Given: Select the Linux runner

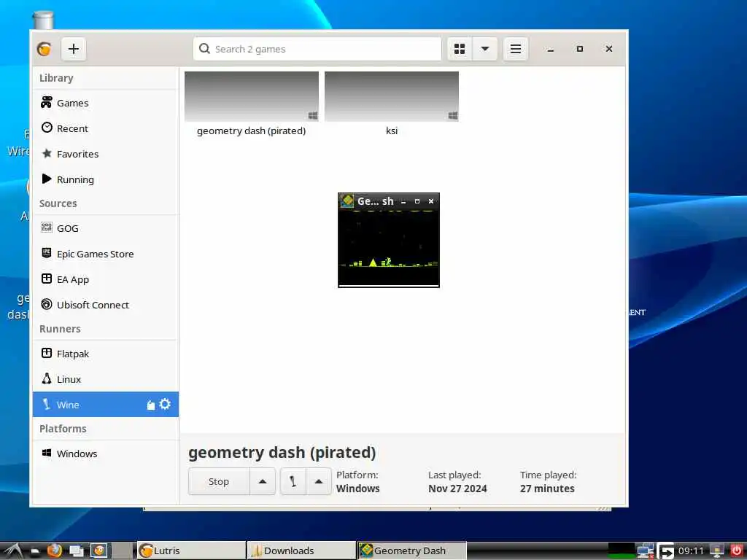Looking at the screenshot, I should [106, 379].
